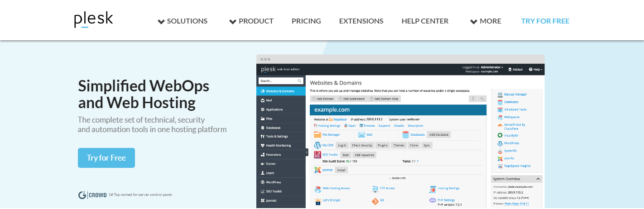644x209 pixels.
Task: Open the Help dropdown in the panel header
Action: coord(535,69)
